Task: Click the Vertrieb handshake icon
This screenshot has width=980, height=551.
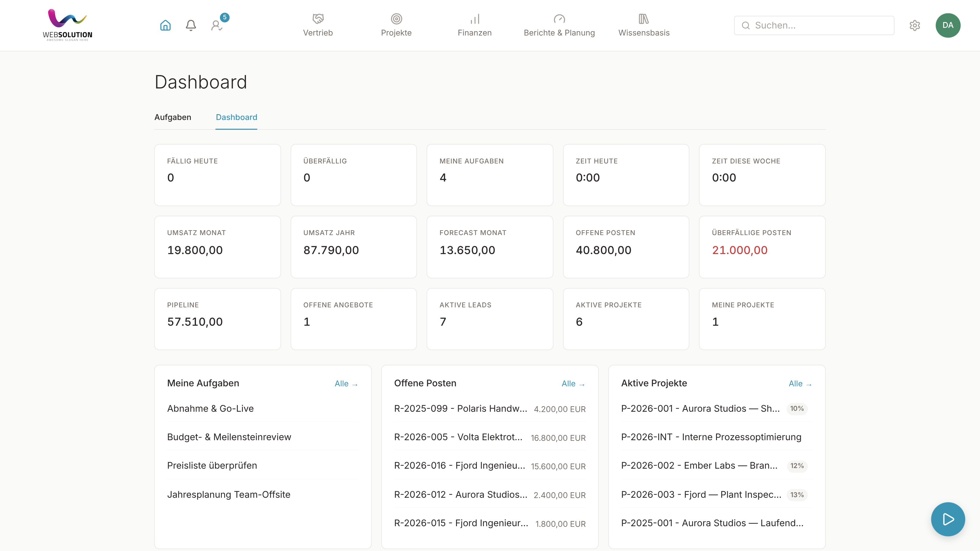Action: pos(318,19)
